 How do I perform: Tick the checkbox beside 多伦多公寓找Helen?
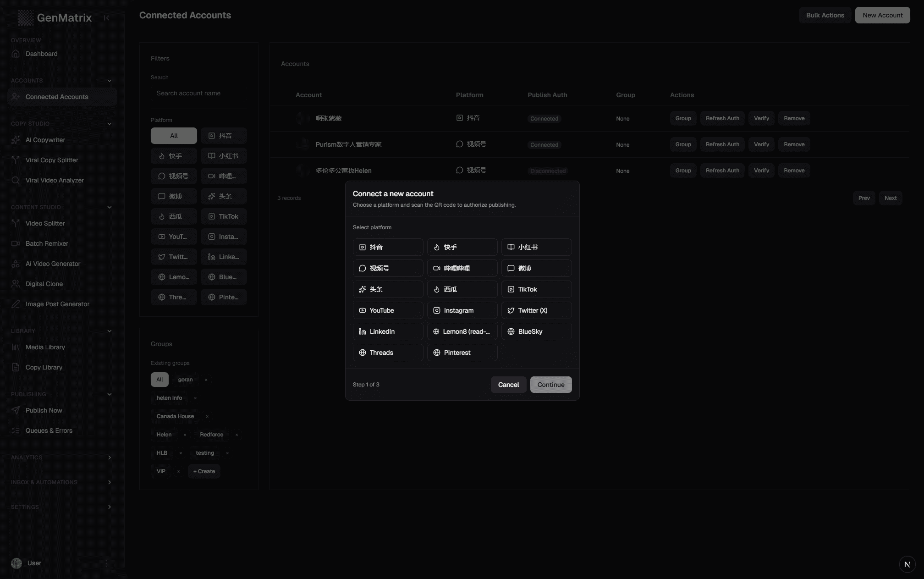302,171
